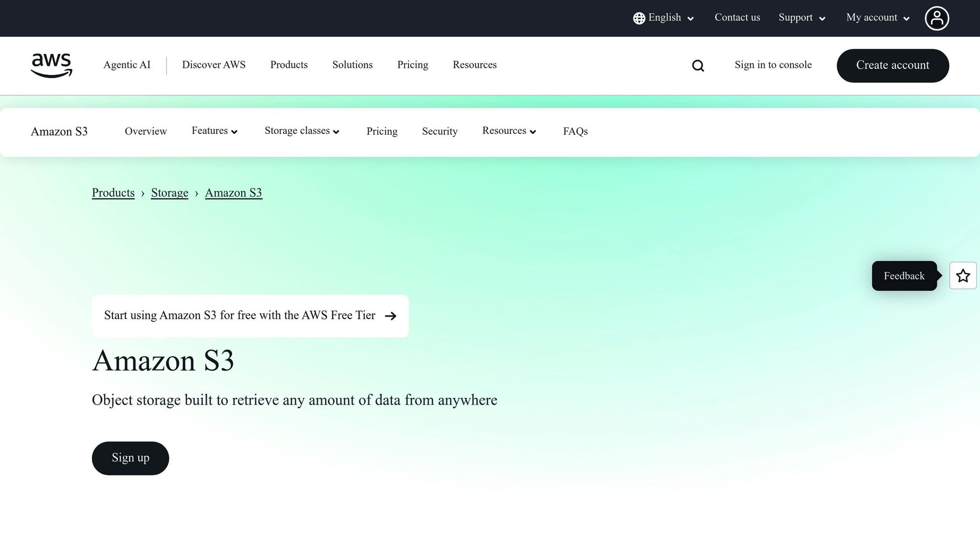The width and height of the screenshot is (980, 551).
Task: Expand the Features submenu
Action: (214, 131)
